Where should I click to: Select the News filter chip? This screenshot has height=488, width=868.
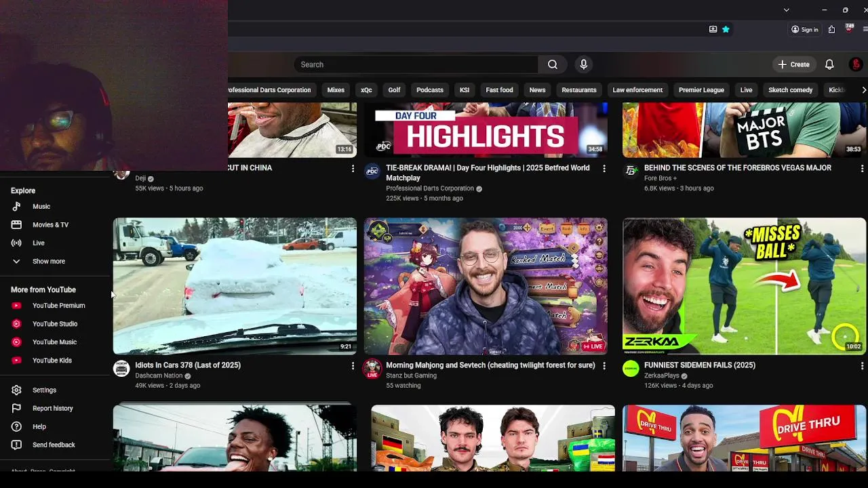pyautogui.click(x=537, y=90)
